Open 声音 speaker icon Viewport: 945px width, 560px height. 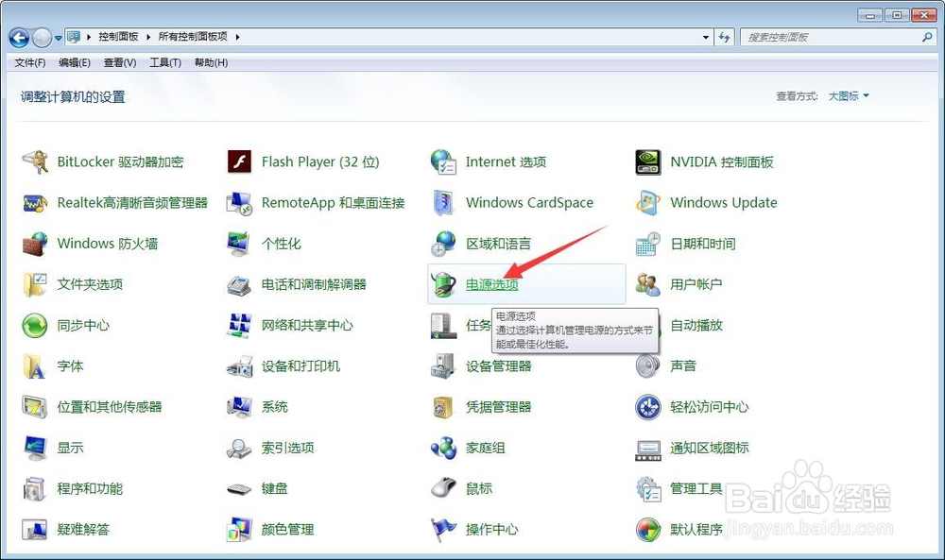point(648,366)
